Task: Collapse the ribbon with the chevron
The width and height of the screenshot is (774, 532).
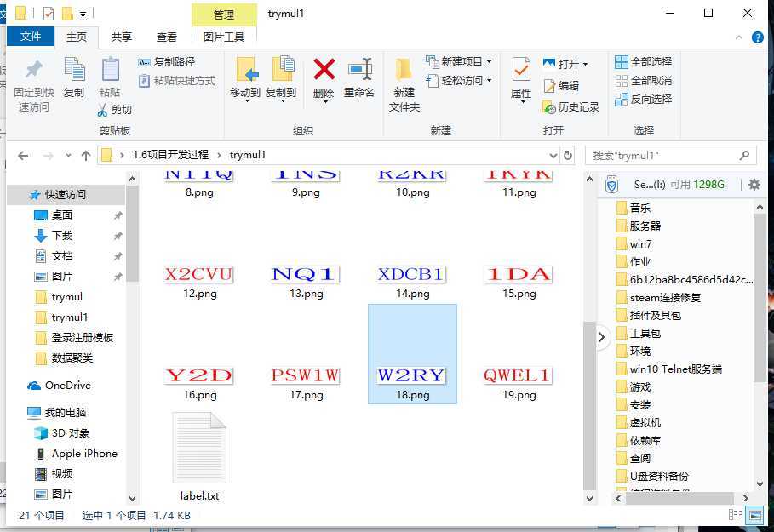Action: pyautogui.click(x=739, y=37)
